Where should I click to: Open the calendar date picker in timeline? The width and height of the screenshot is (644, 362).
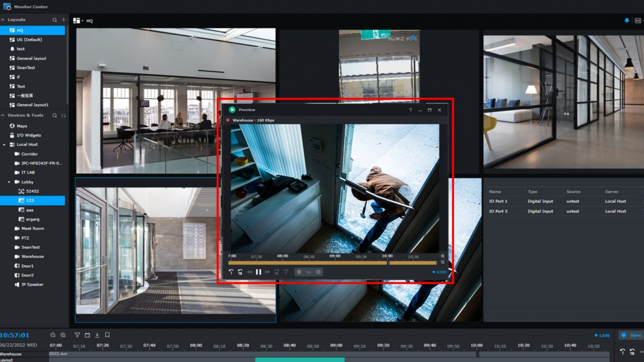point(87,335)
